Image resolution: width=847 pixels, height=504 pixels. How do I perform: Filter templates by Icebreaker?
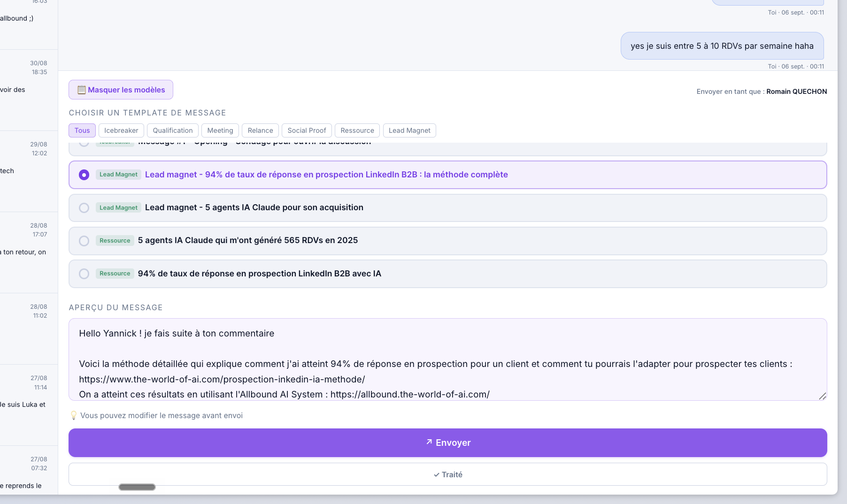click(121, 130)
